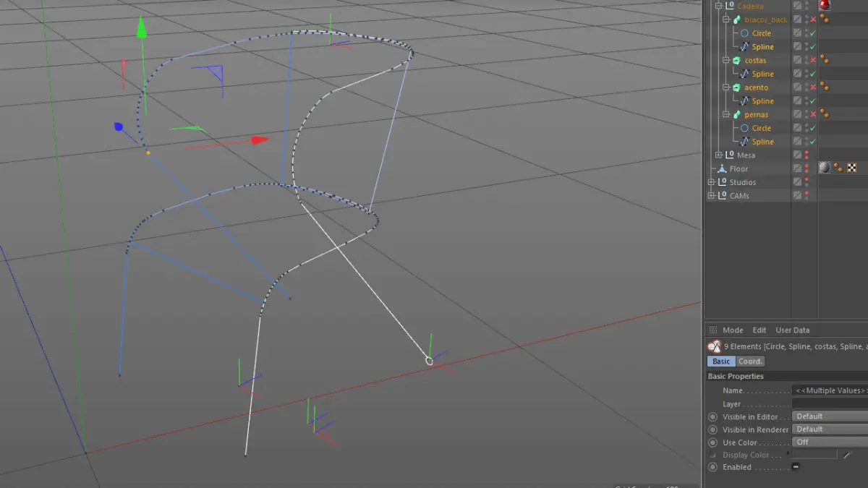Collapse the Cadeira hierarchy
868x488 pixels.
[x=718, y=6]
